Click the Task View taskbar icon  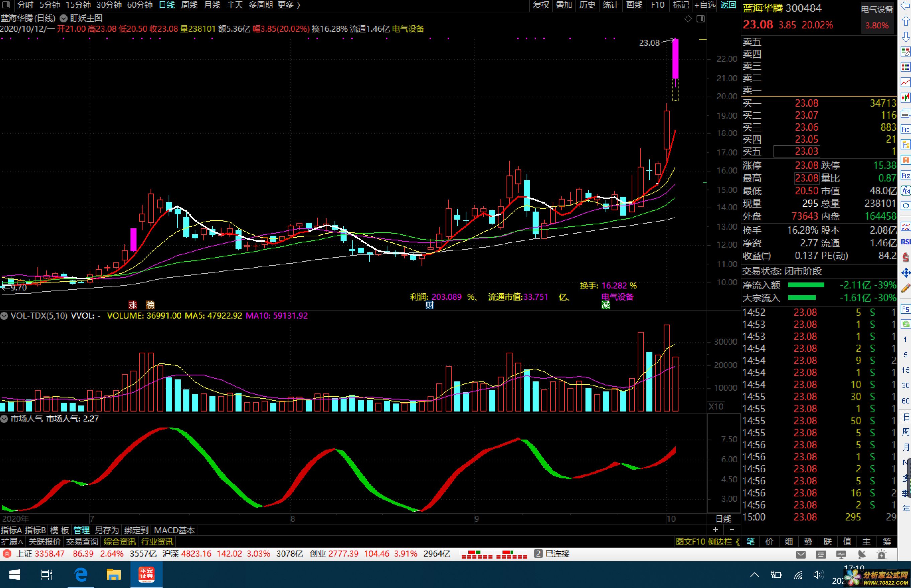[x=47, y=575]
